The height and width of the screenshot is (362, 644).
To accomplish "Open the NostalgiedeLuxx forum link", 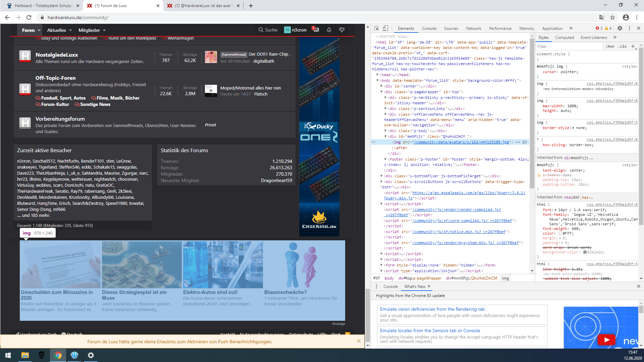I will tap(57, 55).
